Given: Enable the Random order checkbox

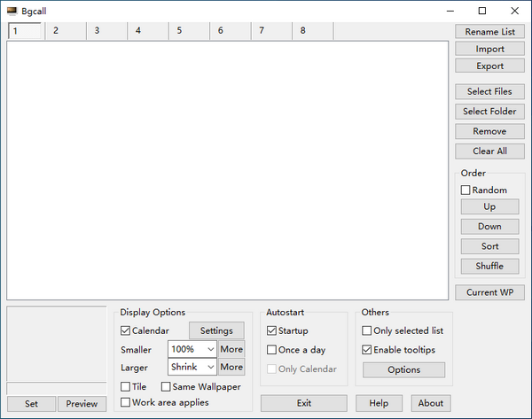Looking at the screenshot, I should coord(465,190).
